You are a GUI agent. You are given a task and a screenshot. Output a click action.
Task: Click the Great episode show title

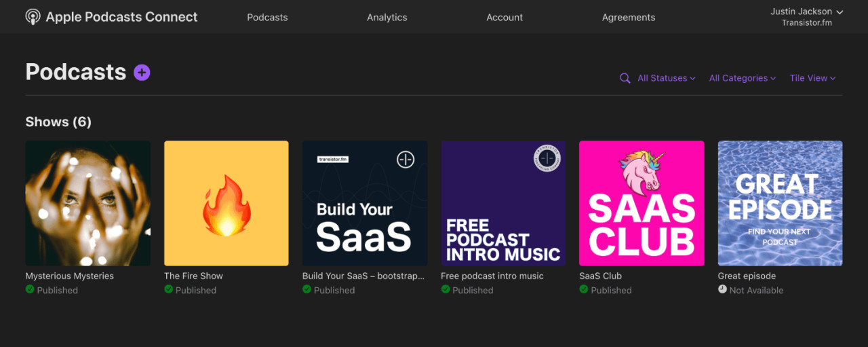pos(747,276)
